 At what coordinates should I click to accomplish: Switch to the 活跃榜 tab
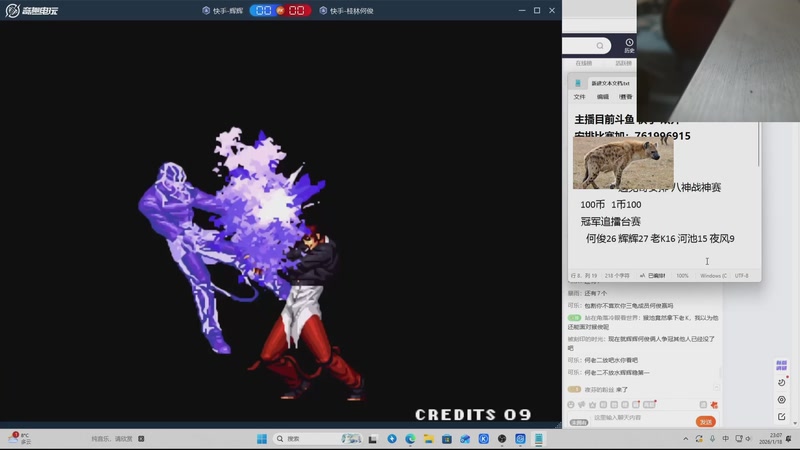pos(623,63)
